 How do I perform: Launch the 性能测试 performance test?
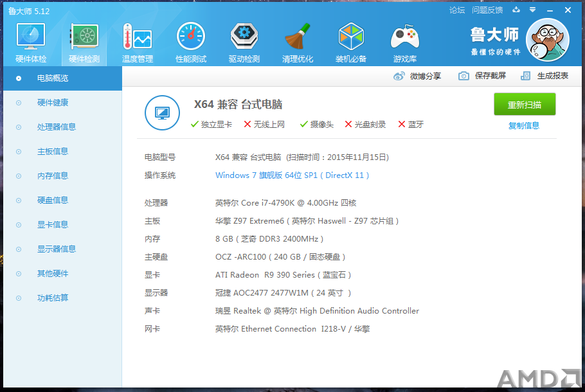pyautogui.click(x=191, y=42)
